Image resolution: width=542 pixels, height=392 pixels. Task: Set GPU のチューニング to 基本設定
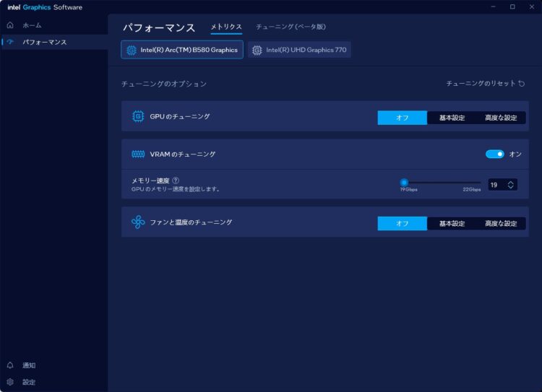pos(452,118)
